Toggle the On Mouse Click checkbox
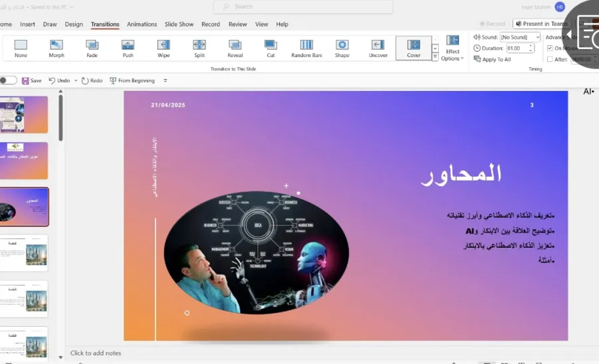Screen dimensions: 599x364 click(x=550, y=48)
